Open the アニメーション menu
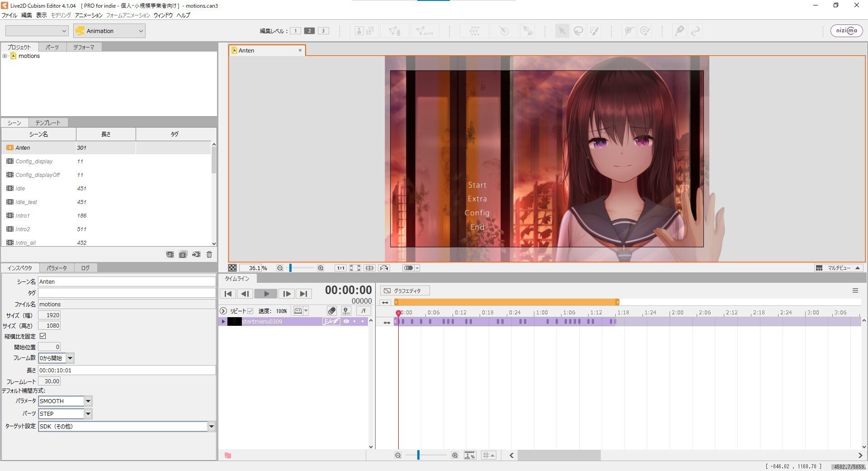868x471 pixels. 89,15
